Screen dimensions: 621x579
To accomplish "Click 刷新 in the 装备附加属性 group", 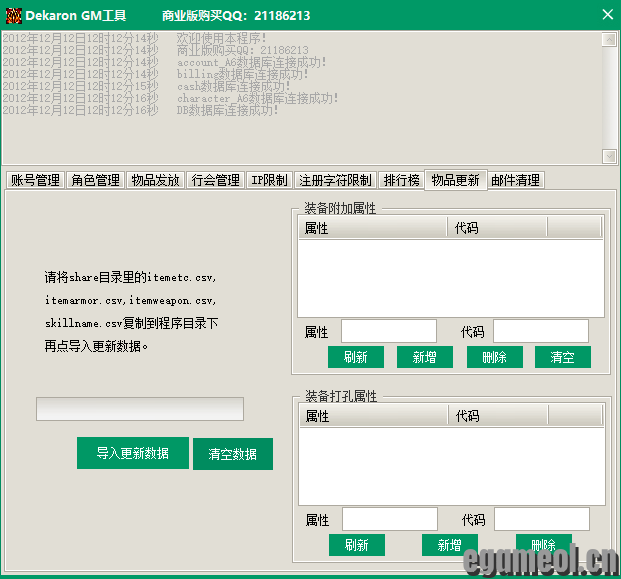I will (x=355, y=357).
